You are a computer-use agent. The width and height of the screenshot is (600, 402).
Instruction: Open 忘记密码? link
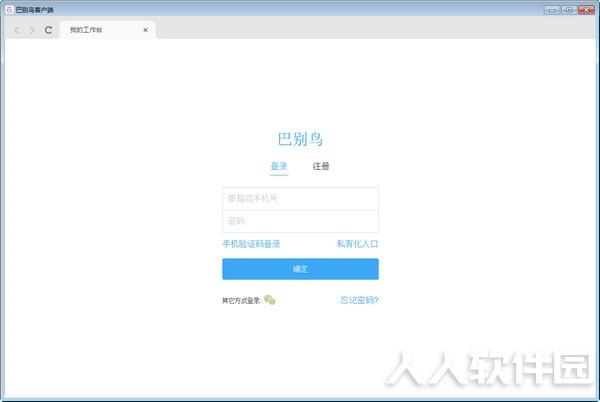click(x=359, y=300)
